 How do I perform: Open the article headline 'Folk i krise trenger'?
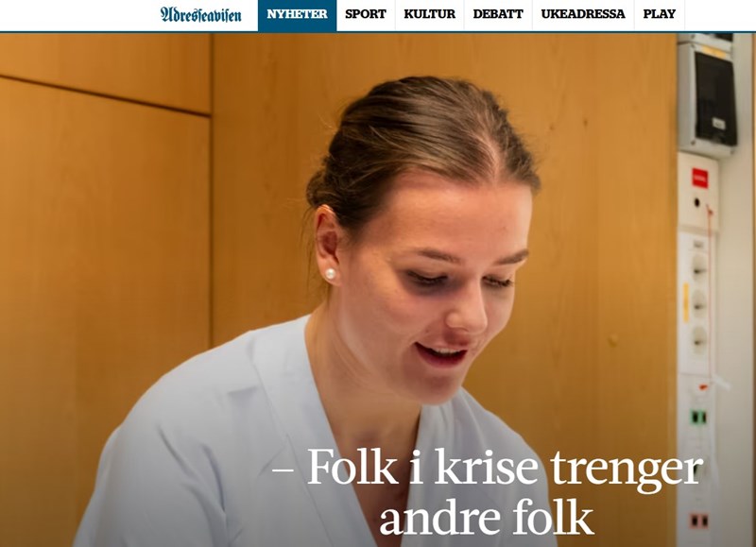click(x=487, y=469)
